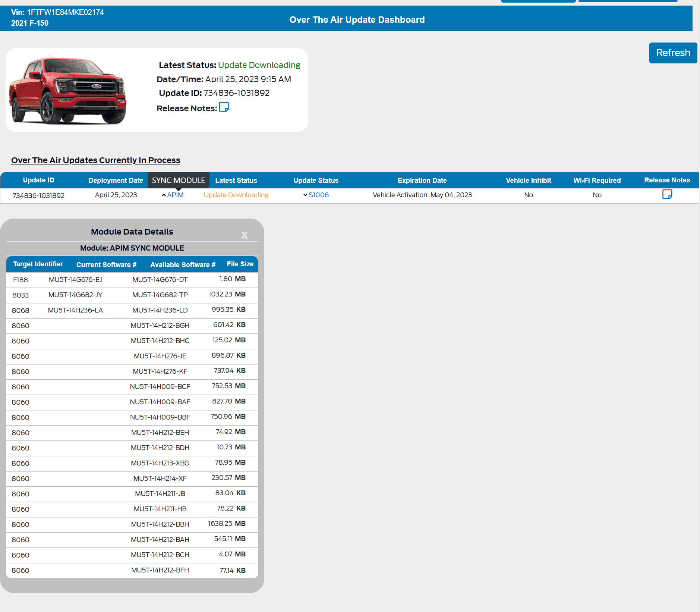Click available software MU5T-14H211-JB
The image size is (700, 612).
click(x=160, y=494)
